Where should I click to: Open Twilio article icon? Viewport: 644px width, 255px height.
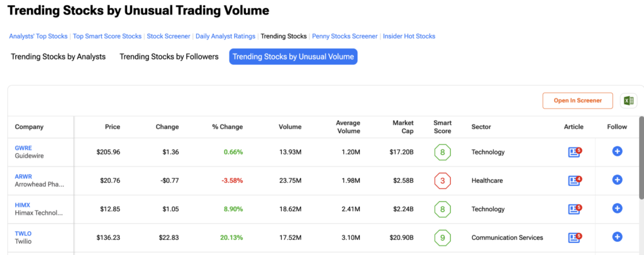point(575,237)
